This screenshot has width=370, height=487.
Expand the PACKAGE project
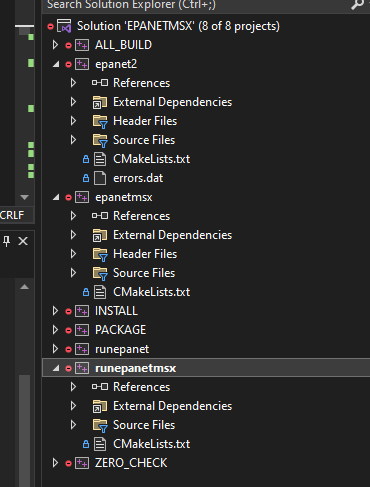pyautogui.click(x=55, y=330)
